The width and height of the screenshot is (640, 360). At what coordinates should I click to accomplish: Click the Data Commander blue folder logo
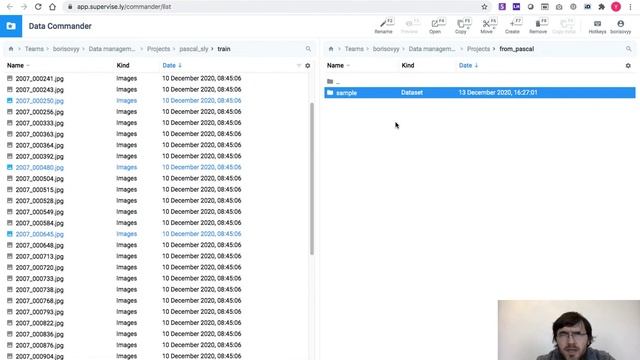[x=11, y=26]
